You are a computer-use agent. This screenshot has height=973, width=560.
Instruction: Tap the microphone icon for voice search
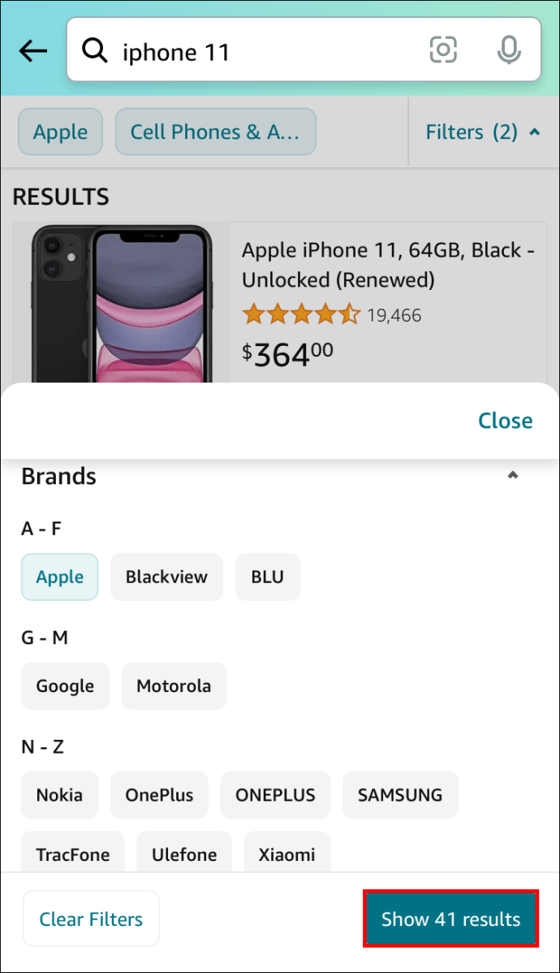[508, 50]
